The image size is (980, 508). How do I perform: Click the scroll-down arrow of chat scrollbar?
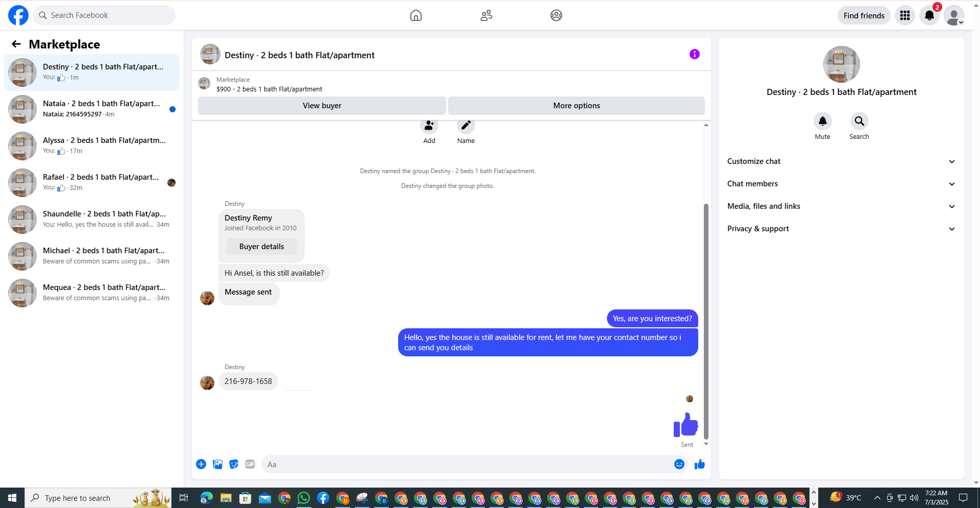tap(706, 444)
